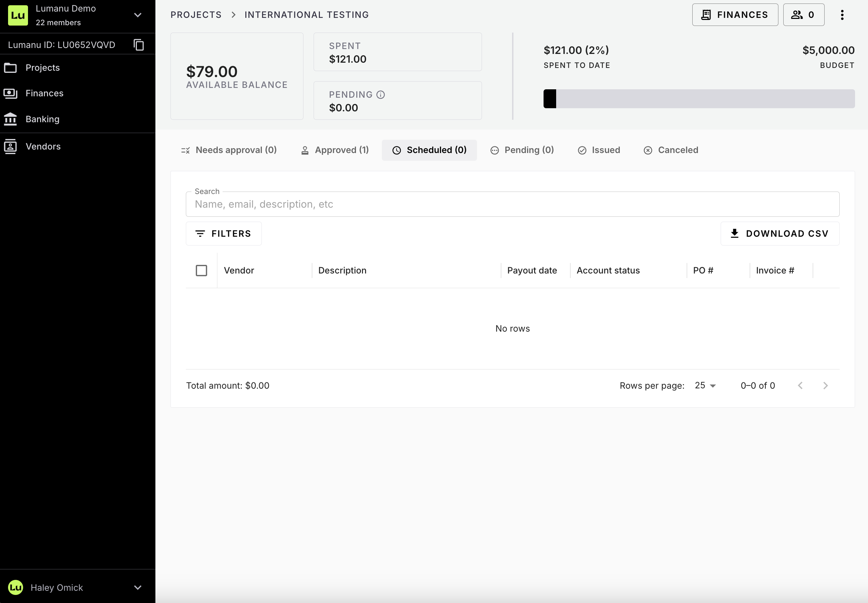The image size is (868, 603).
Task: Copy the Lumanu ID with copy icon
Action: pos(139,44)
